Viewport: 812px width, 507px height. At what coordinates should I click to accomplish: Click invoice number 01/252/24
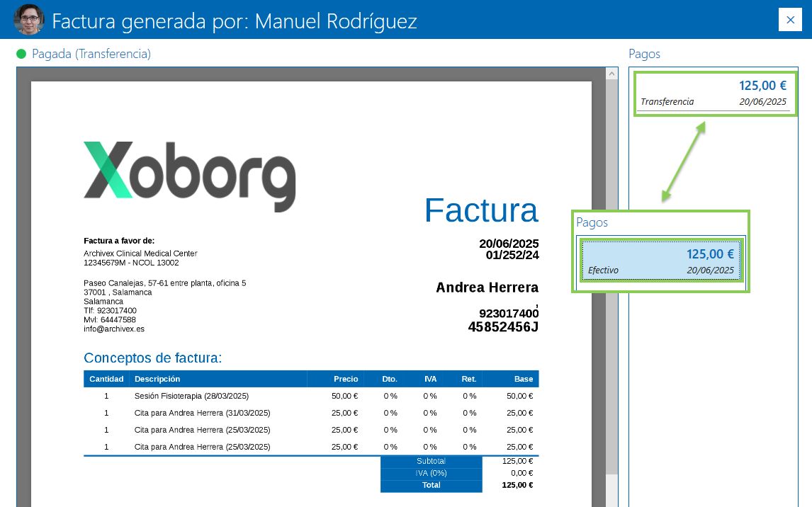[512, 255]
